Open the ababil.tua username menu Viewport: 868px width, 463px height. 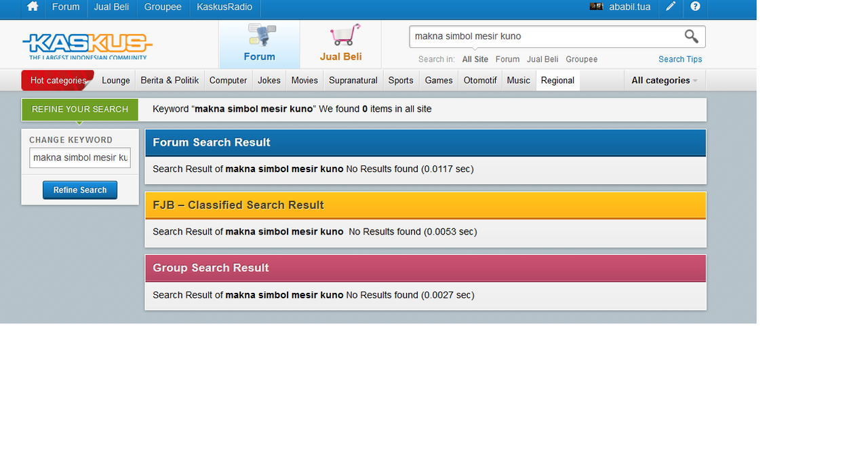pyautogui.click(x=629, y=7)
